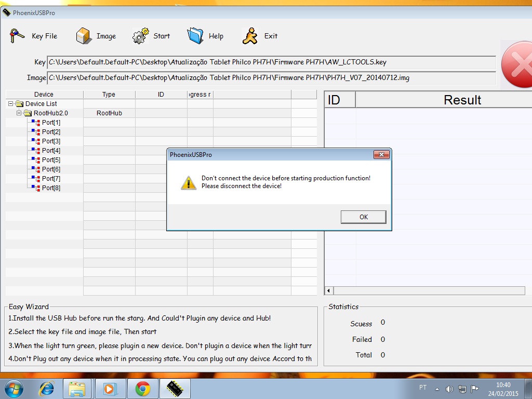Click the Port[5] device icon
532x399 pixels.
pyautogui.click(x=36, y=160)
